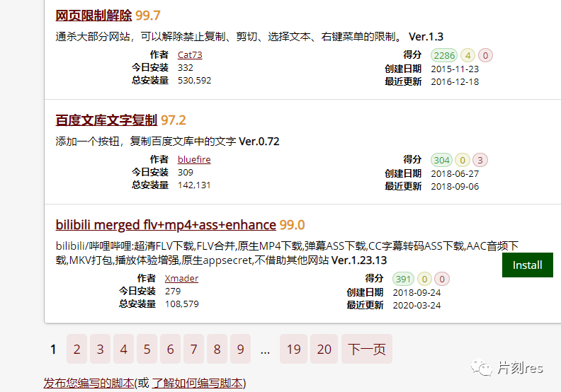Click daily installs value 279
The width and height of the screenshot is (561, 392).
[173, 292]
